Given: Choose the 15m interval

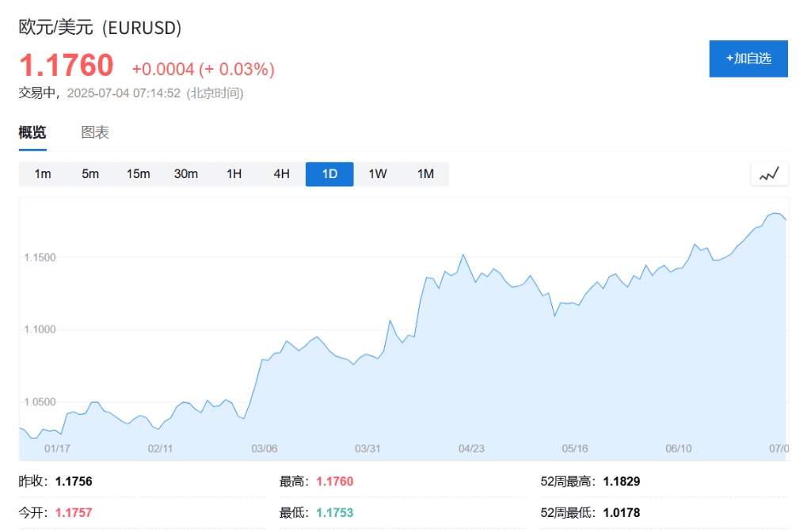Looking at the screenshot, I should pos(139,174).
